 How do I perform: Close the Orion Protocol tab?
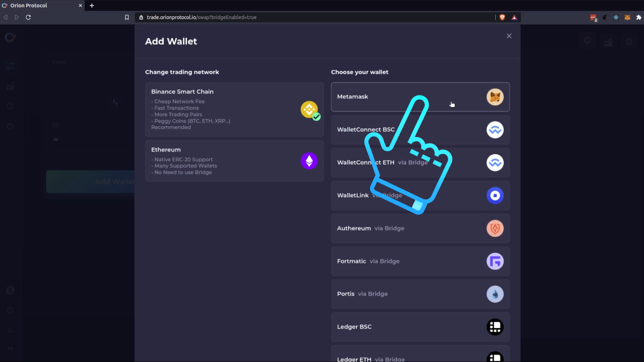click(x=80, y=6)
